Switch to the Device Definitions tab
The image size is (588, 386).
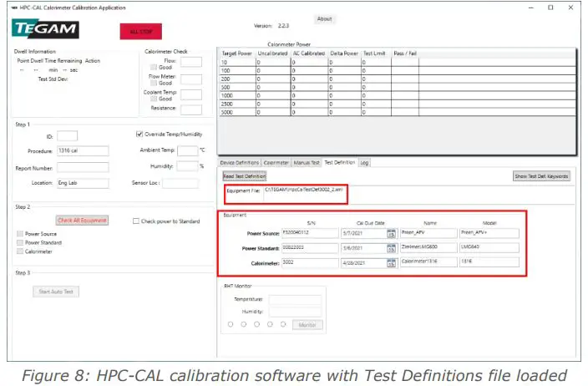point(239,162)
